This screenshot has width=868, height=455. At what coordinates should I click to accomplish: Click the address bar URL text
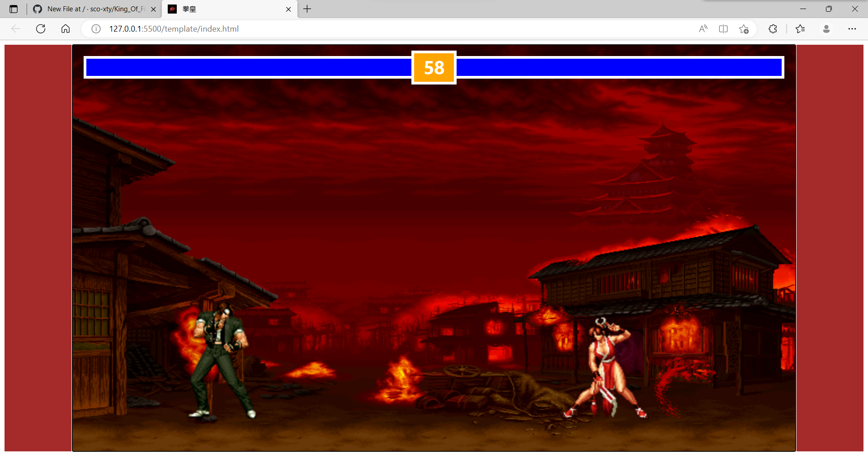pyautogui.click(x=174, y=28)
